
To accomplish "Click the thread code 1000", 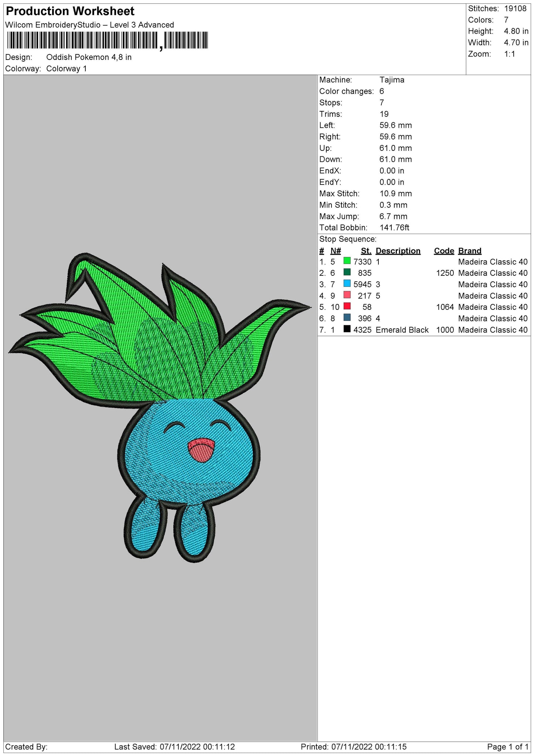I will pyautogui.click(x=445, y=330).
